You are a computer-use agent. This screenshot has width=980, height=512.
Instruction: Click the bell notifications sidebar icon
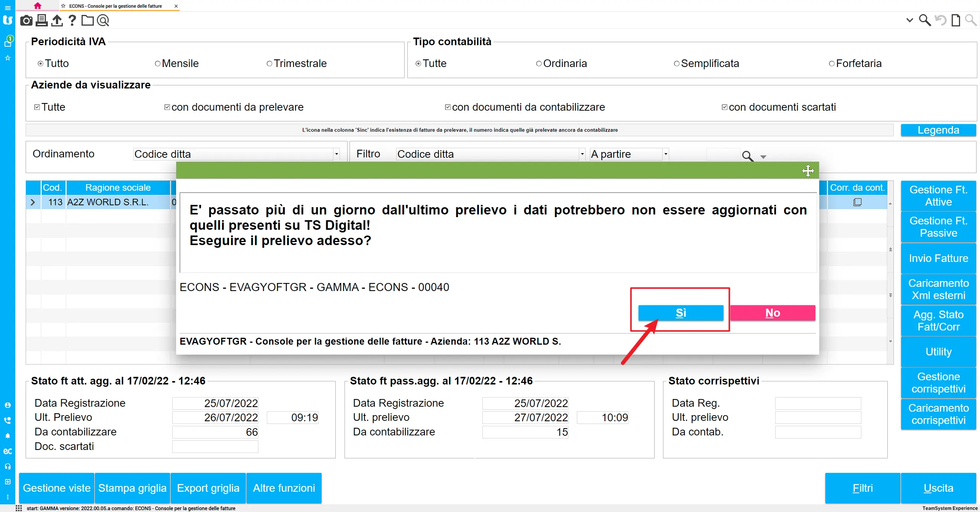click(x=8, y=436)
